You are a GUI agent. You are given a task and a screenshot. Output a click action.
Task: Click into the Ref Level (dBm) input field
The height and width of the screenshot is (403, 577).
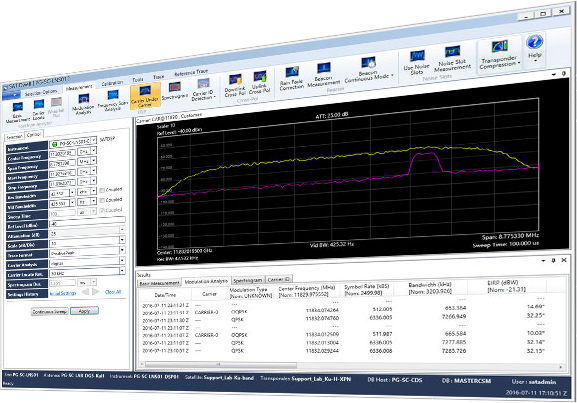[87, 222]
